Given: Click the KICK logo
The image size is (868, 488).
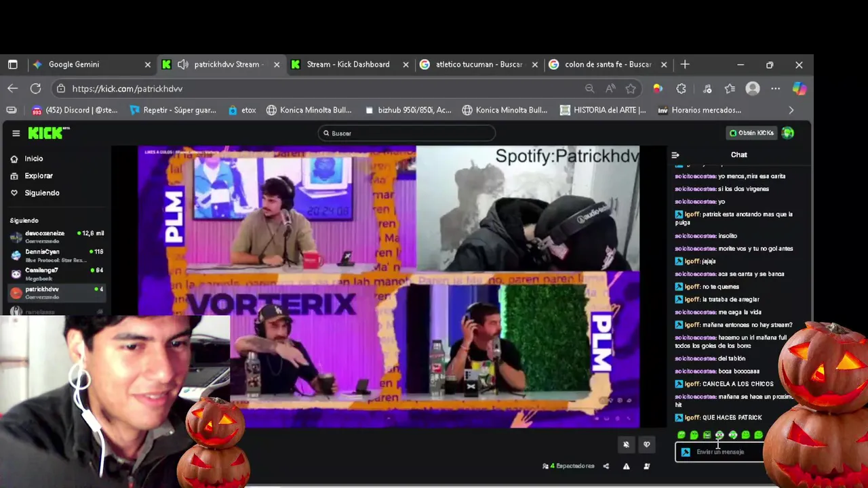Looking at the screenshot, I should coord(48,133).
